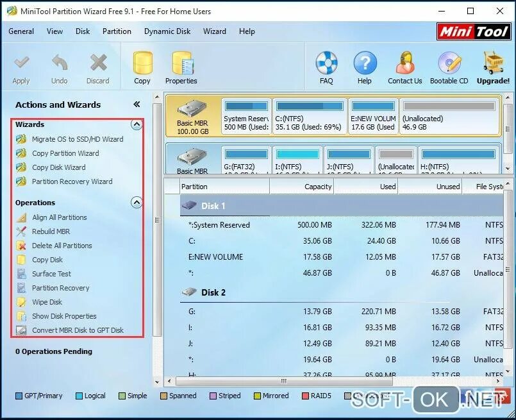Viewport: 516px width, 420px height.
Task: Select the E:NEW VOLUME partition block
Action: [x=373, y=116]
